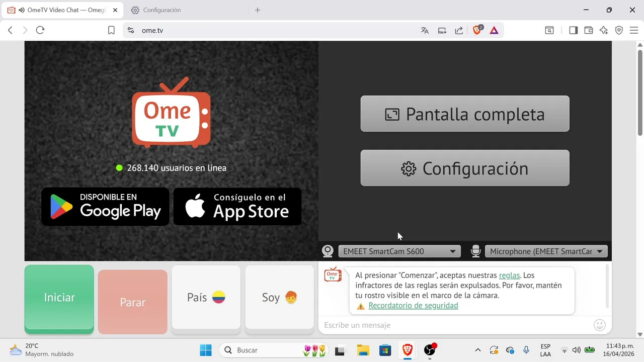
Task: Open Recordatorio de seguridad link
Action: (413, 305)
